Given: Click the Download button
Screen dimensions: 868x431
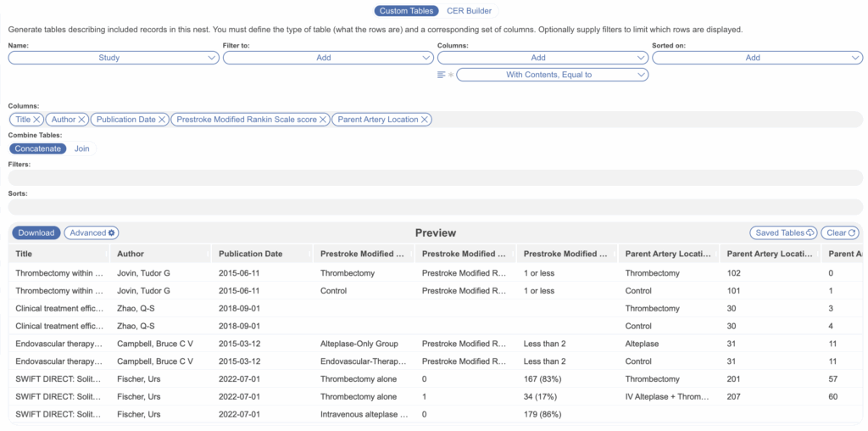Looking at the screenshot, I should tap(36, 232).
